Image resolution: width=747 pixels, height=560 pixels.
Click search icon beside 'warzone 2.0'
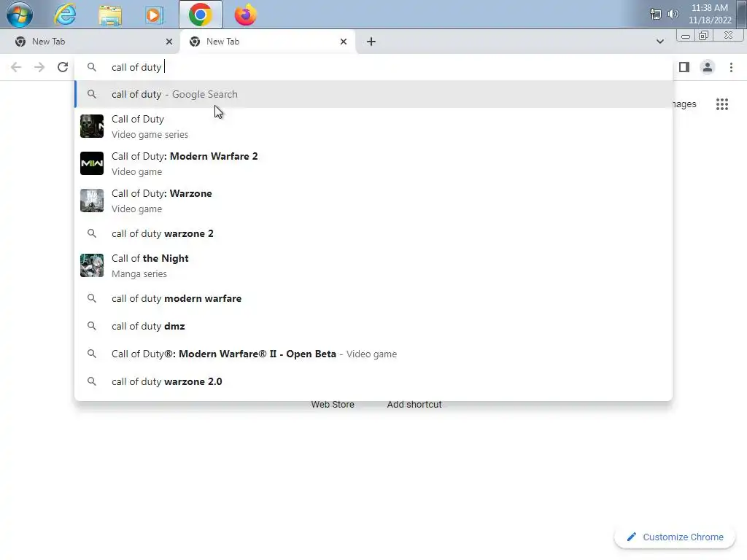click(x=92, y=381)
